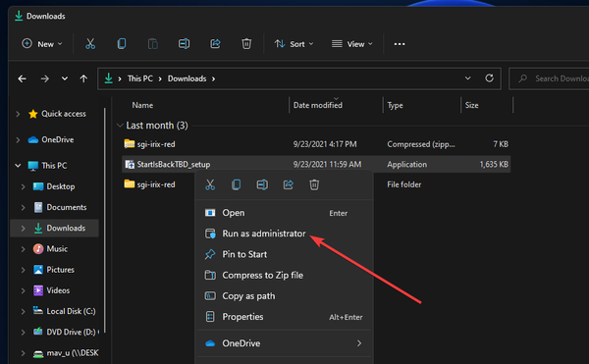Click the Rename icon in the top toolbar

pyautogui.click(x=185, y=44)
